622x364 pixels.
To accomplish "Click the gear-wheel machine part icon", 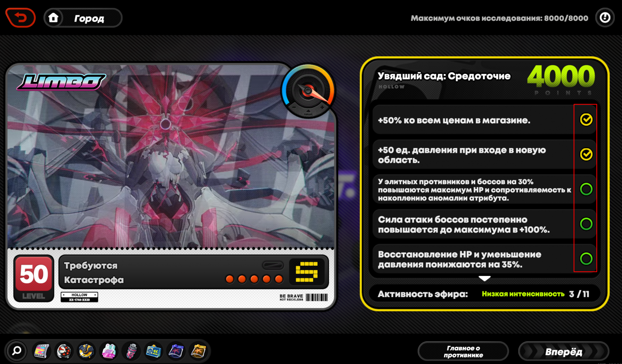I will 64,351.
